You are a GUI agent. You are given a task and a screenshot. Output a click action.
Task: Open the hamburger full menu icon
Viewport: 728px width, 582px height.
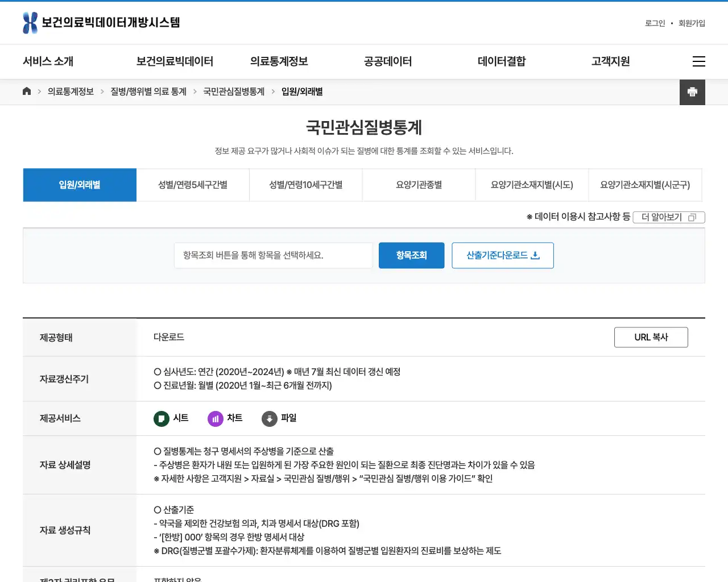coord(699,61)
